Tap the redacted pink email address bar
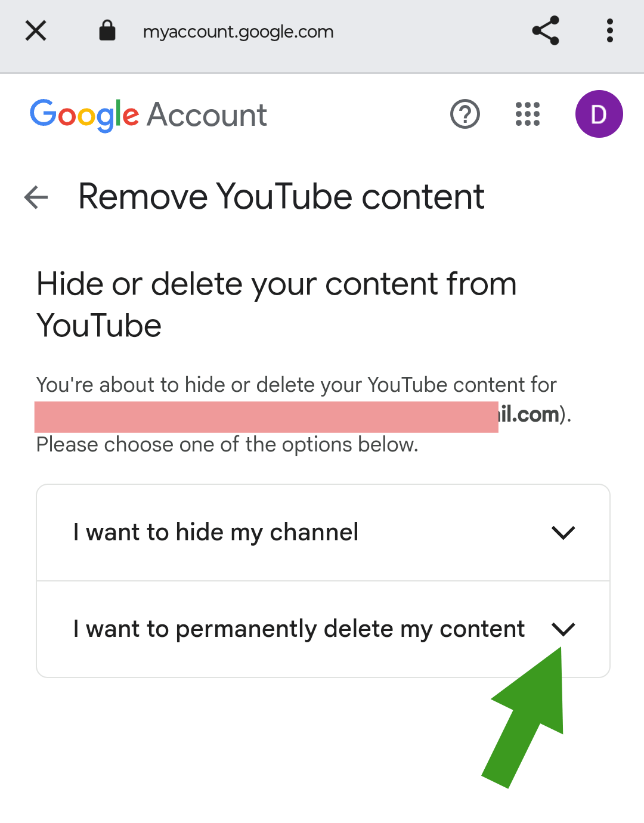Screen dimensions: 644x823 point(267,417)
